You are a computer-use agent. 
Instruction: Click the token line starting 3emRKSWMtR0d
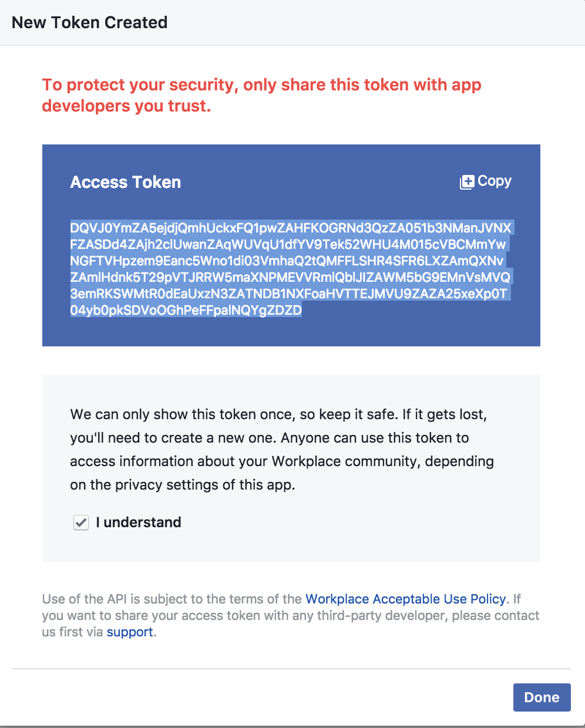[x=289, y=294]
